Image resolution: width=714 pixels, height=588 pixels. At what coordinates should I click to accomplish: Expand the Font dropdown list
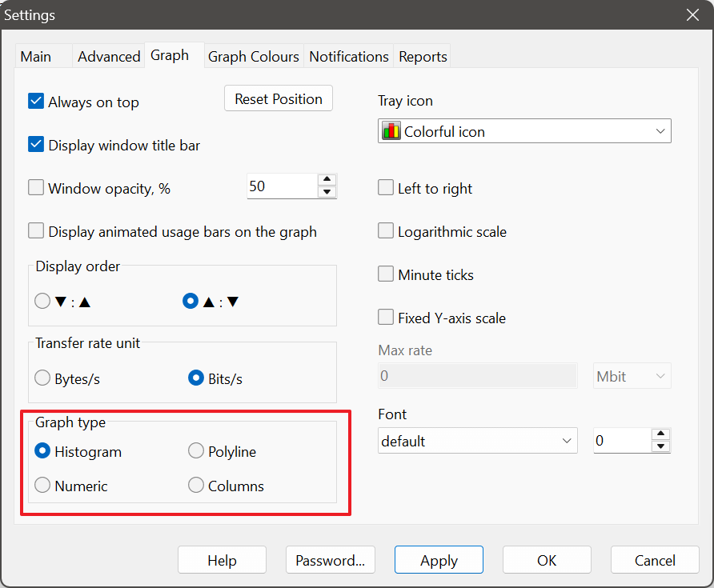pos(477,441)
